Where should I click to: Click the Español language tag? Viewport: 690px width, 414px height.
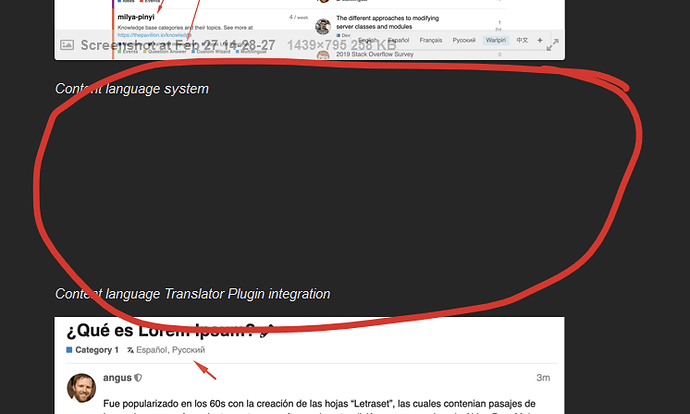pyautogui.click(x=151, y=350)
